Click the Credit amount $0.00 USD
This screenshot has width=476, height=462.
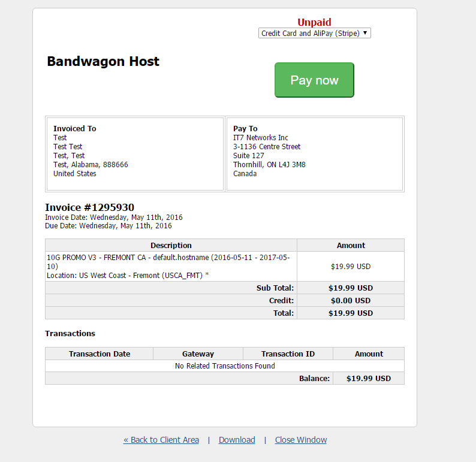351,300
